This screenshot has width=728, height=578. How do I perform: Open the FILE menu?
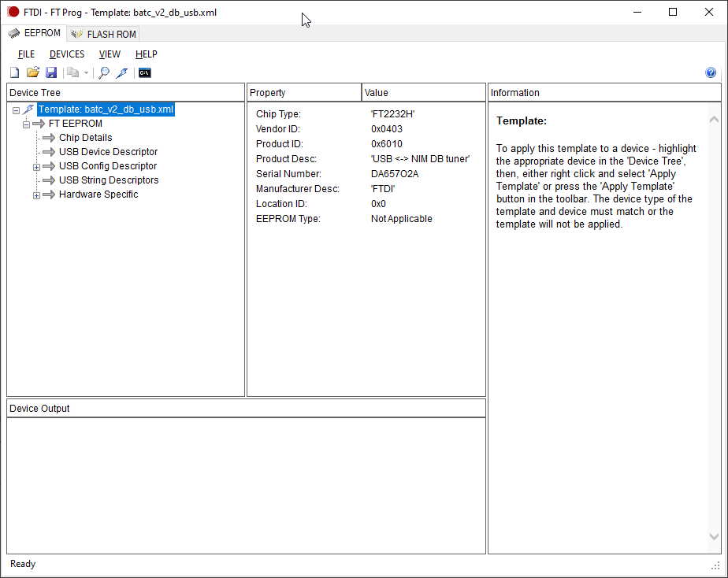click(26, 54)
